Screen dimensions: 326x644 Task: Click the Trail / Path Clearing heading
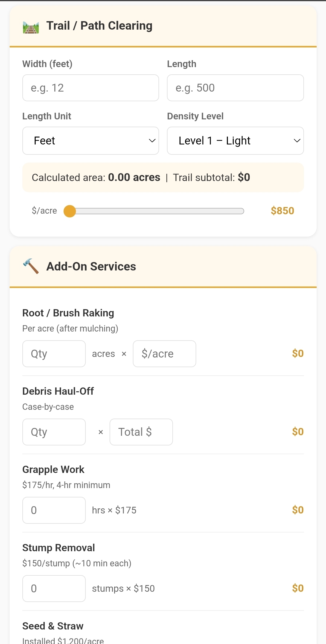tap(99, 26)
